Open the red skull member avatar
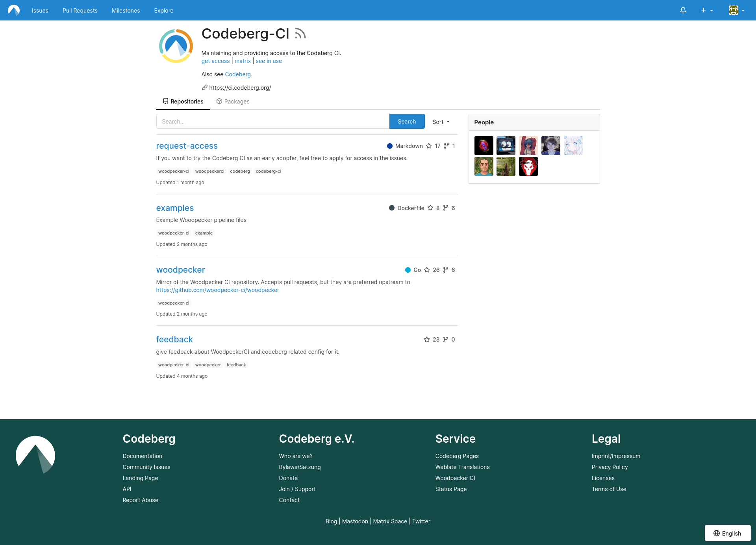The image size is (756, 545). (x=528, y=166)
